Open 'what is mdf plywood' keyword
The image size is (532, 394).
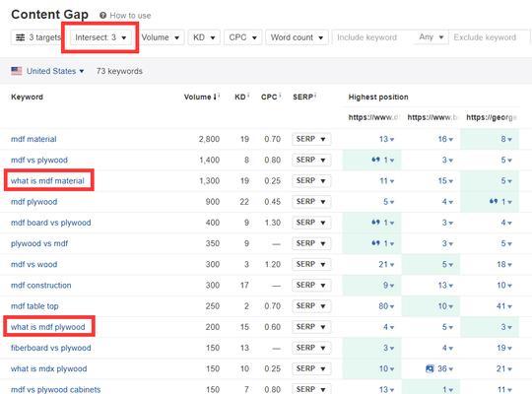48,327
